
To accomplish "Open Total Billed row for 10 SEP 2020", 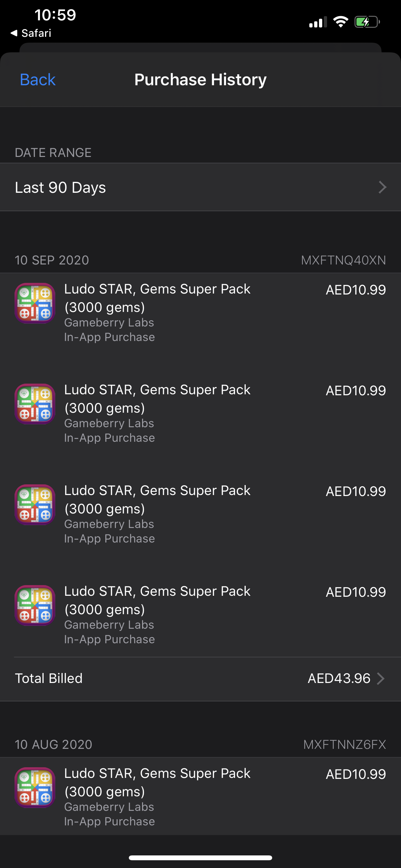I will coord(200,678).
